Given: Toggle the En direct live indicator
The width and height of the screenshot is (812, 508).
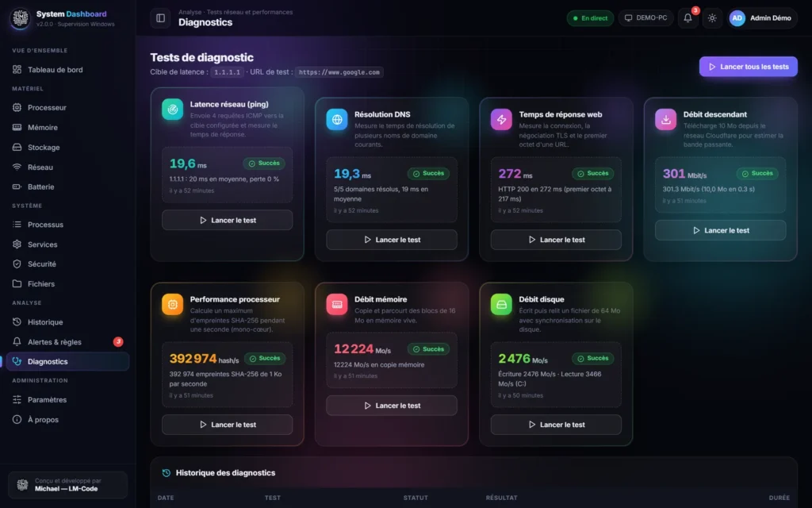Looking at the screenshot, I should tap(590, 18).
